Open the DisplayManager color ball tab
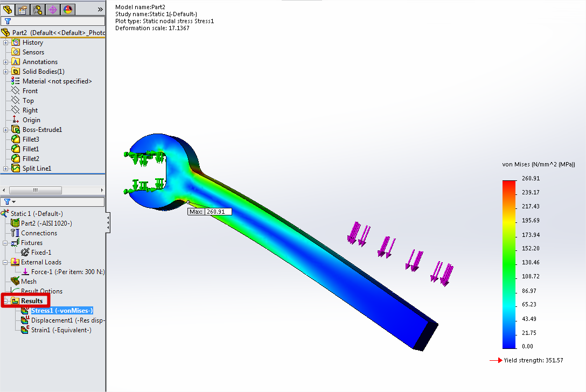Viewport: 586px width, 392px height. (68, 9)
